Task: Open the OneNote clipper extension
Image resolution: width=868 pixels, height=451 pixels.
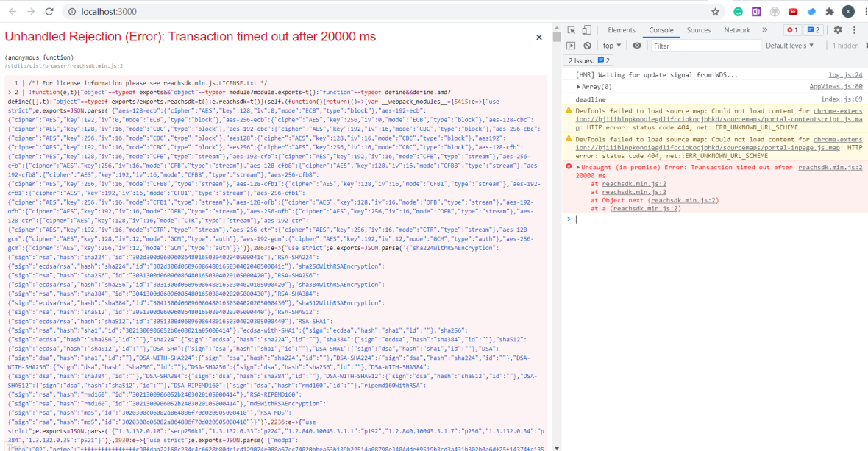Action: (756, 12)
